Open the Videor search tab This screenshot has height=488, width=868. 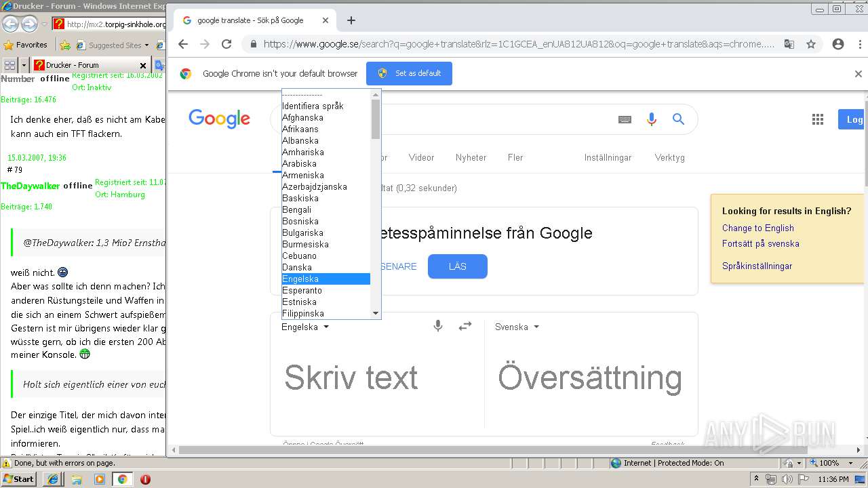421,157
